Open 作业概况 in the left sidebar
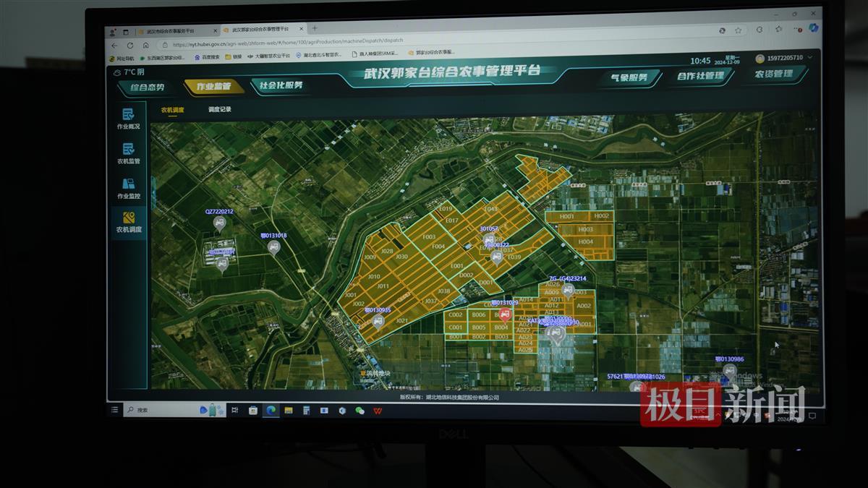Screen dimensions: 868x488 click(128, 119)
